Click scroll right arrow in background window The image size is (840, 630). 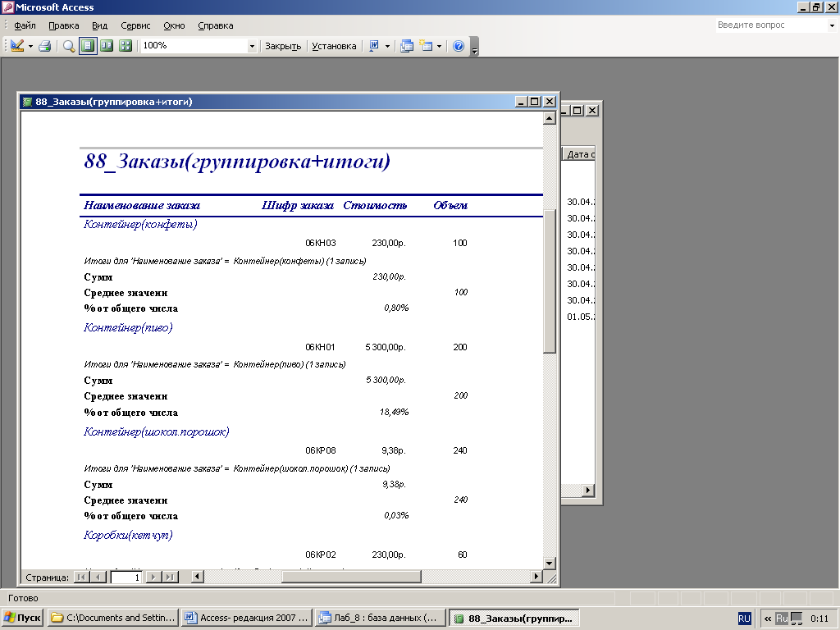[588, 490]
